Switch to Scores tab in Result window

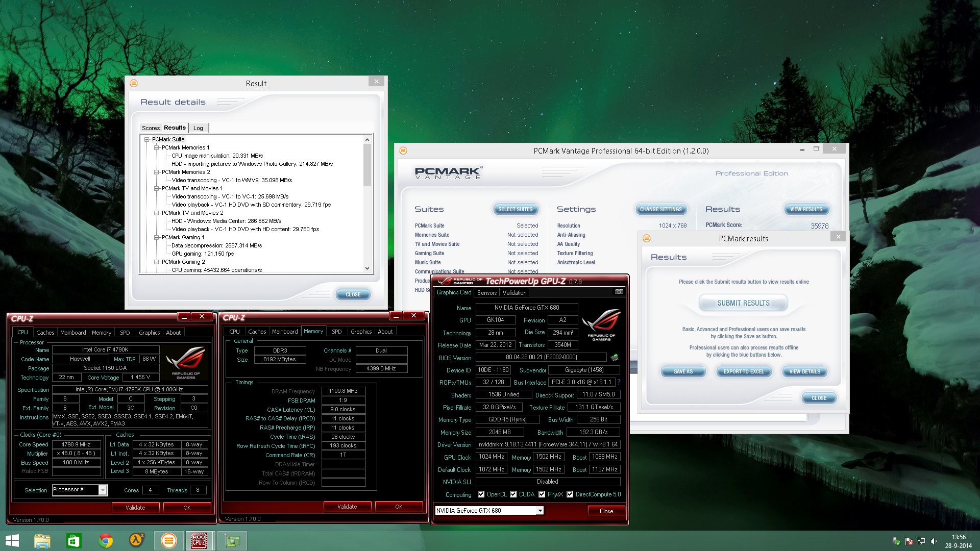(x=151, y=128)
